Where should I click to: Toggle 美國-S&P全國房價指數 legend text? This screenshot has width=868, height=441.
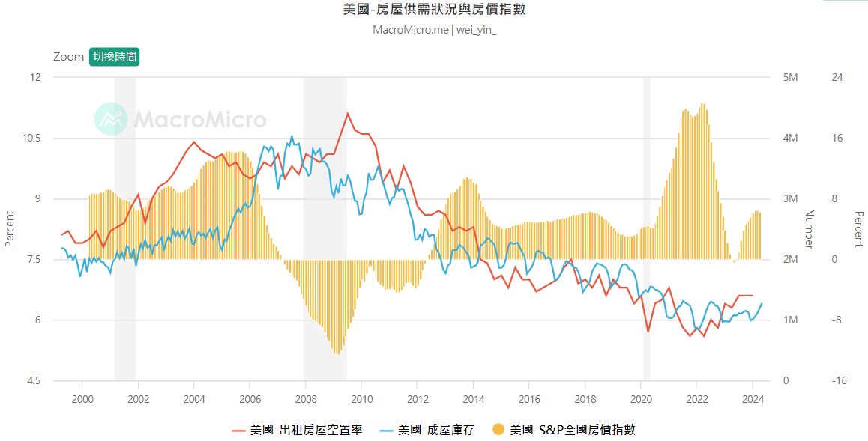(572, 430)
